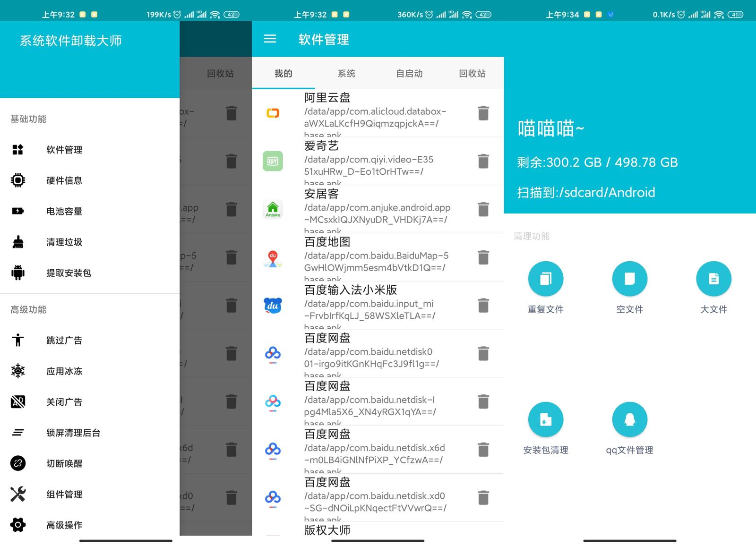Uninstall 百度地图 via trash button

coord(483,257)
